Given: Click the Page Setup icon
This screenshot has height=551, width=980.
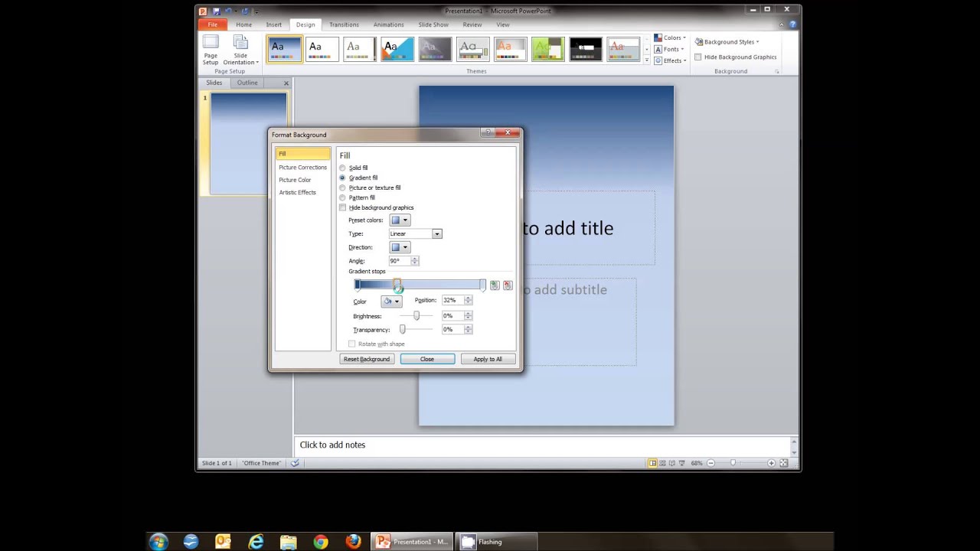Looking at the screenshot, I should (211, 49).
